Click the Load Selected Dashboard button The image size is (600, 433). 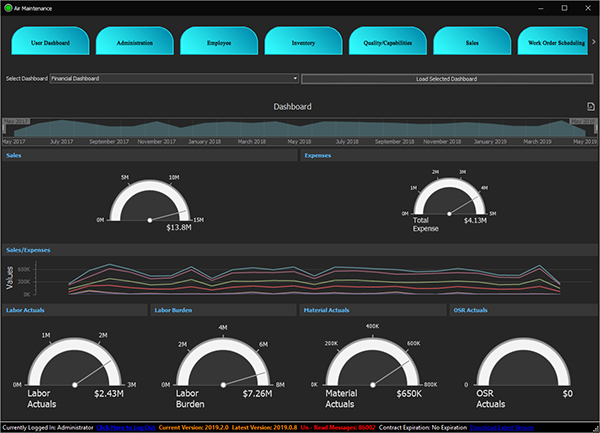coord(447,79)
